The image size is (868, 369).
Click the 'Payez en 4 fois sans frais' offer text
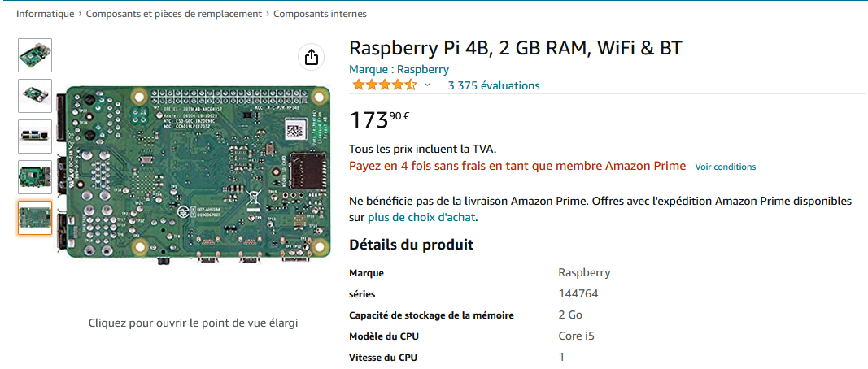(x=517, y=166)
